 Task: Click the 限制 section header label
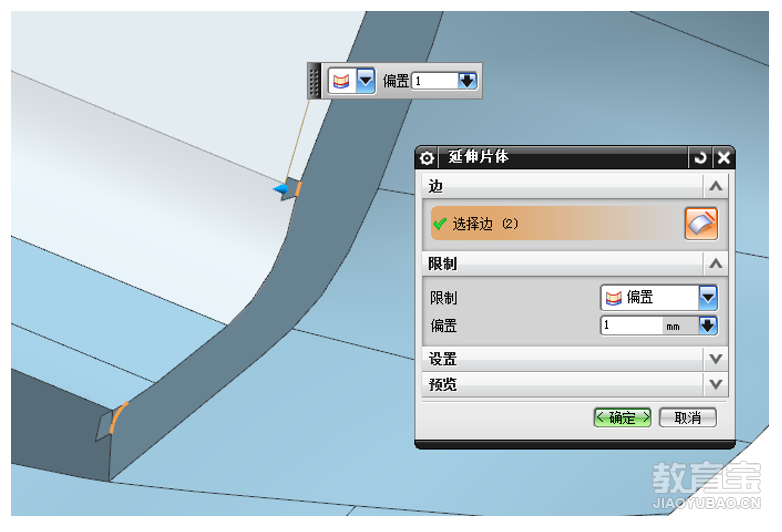(x=442, y=263)
